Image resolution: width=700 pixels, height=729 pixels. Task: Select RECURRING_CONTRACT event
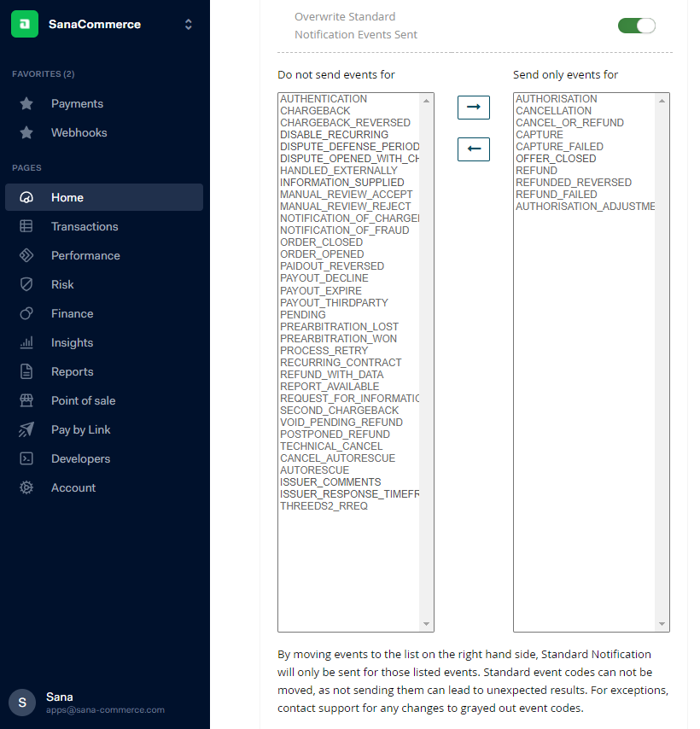tap(341, 363)
